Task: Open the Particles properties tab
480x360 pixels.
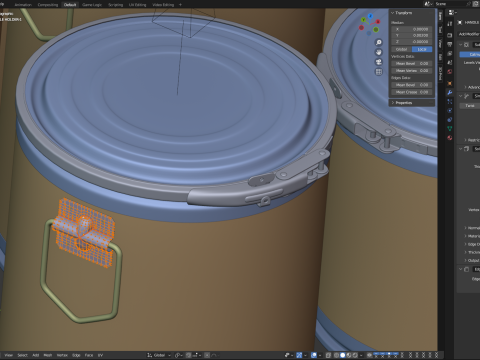Action: (450, 101)
